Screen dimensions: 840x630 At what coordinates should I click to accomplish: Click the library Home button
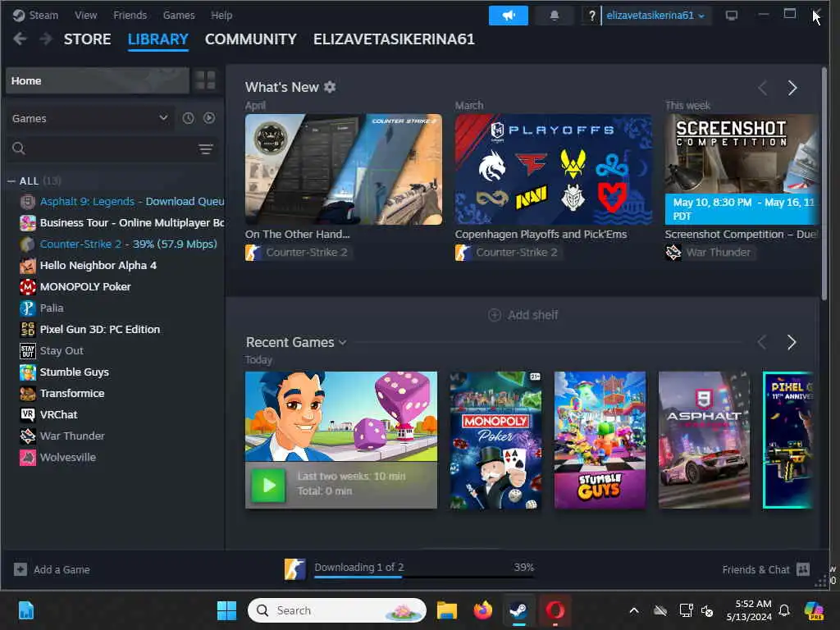click(98, 80)
